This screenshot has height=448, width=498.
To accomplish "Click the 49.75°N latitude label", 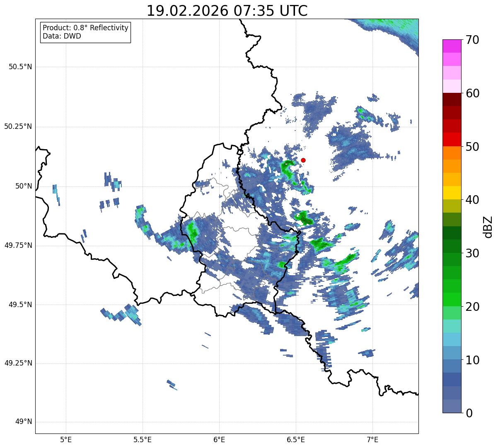I will pyautogui.click(x=18, y=245).
